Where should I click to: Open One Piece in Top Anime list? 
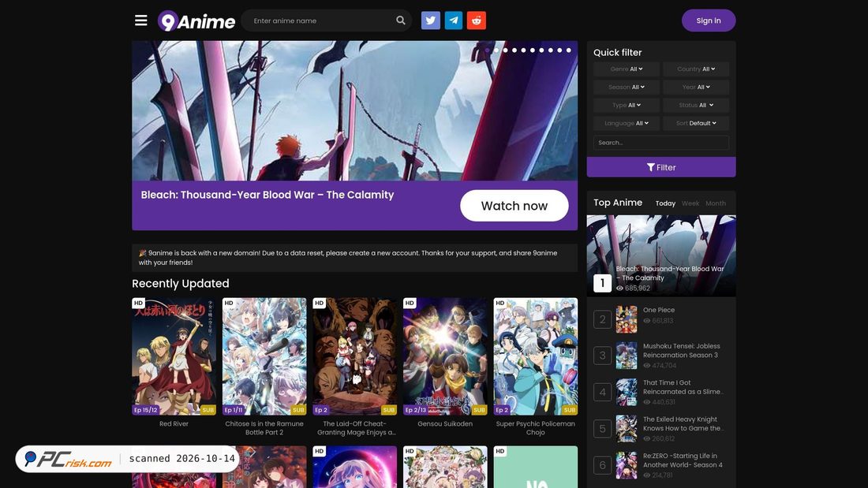(x=659, y=311)
